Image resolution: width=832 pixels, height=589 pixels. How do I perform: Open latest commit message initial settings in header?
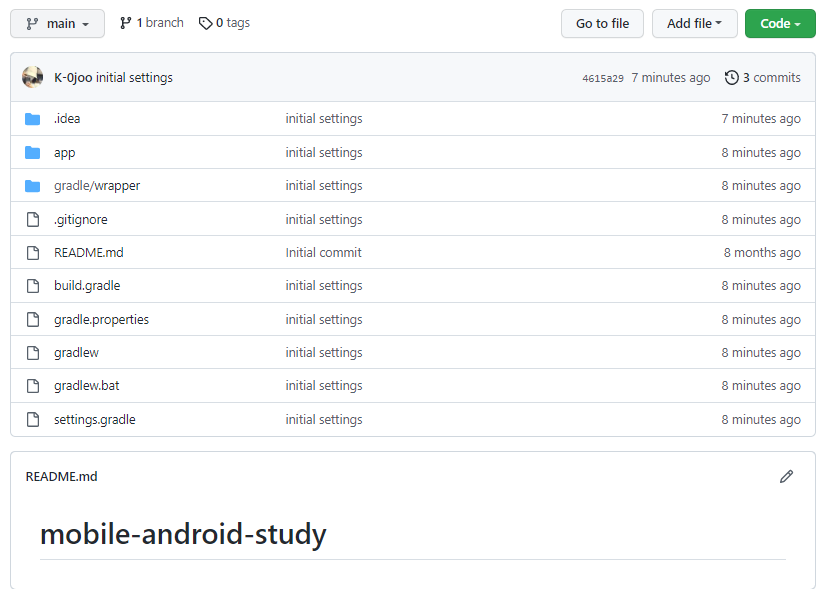pos(134,77)
